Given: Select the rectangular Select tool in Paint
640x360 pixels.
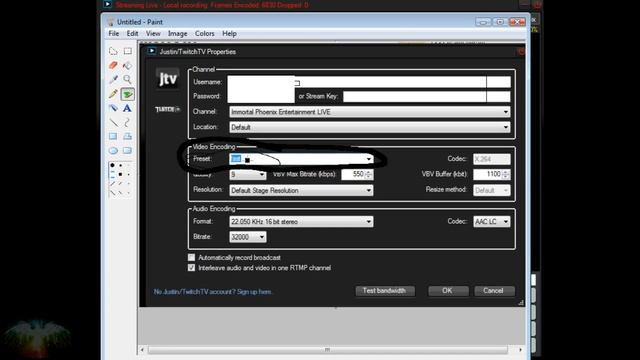Looking at the screenshot, I should point(128,51).
